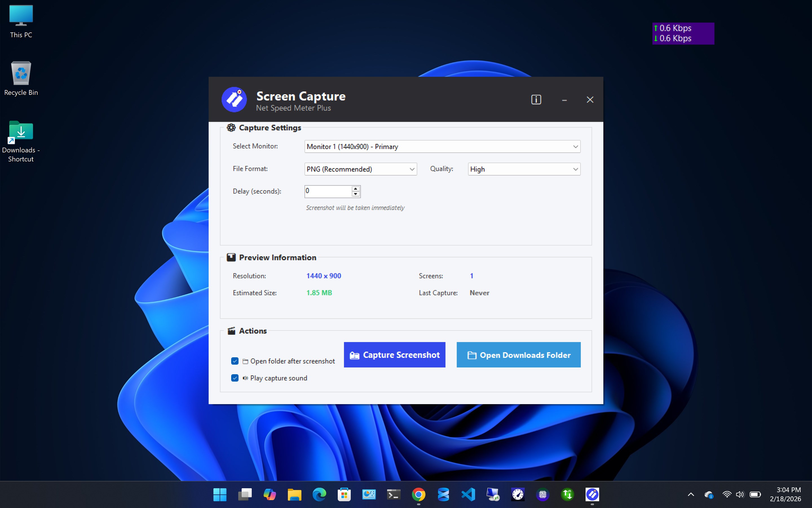Open the blue S-shaped app taskbar icon
Viewport: 812px width, 508px height.
(443, 494)
